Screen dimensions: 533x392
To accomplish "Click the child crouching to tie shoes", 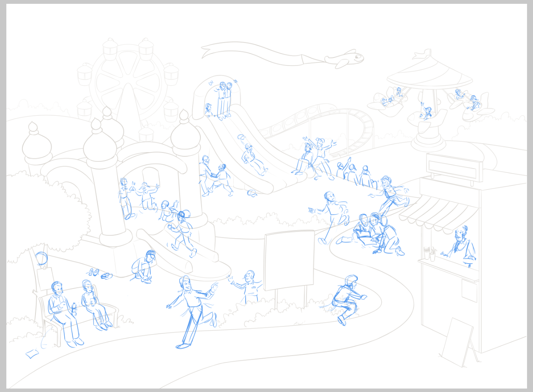I will (144, 267).
